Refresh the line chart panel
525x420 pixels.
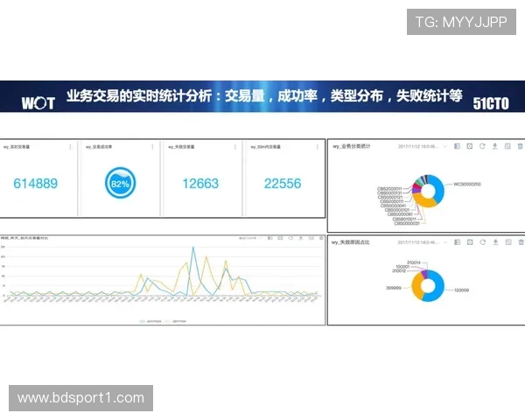[290, 238]
